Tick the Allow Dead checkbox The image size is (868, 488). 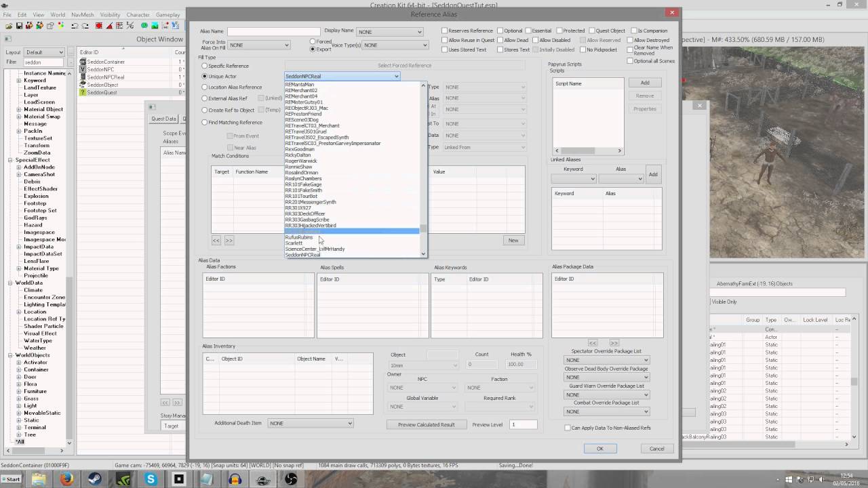(x=500, y=40)
